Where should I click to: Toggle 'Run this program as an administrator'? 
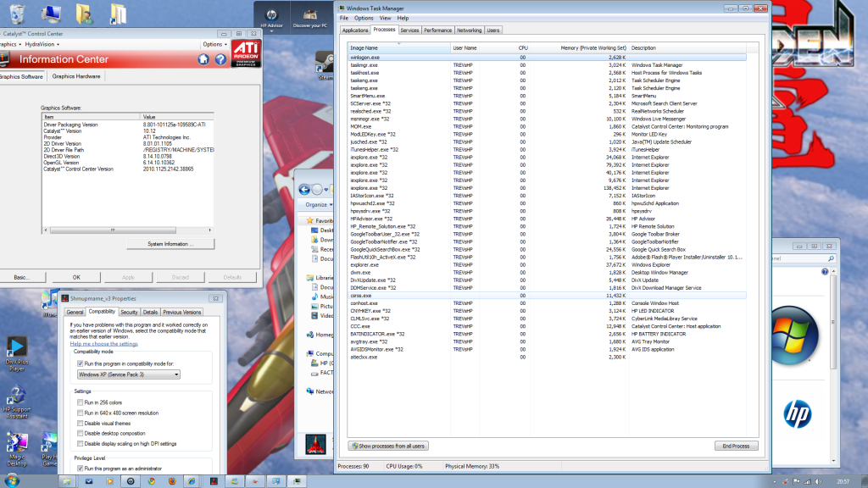(81, 469)
